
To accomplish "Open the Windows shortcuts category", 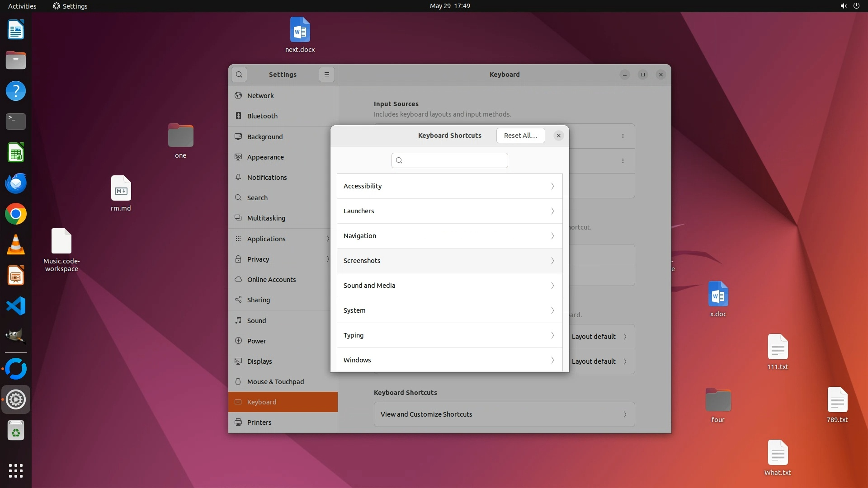I will [449, 360].
